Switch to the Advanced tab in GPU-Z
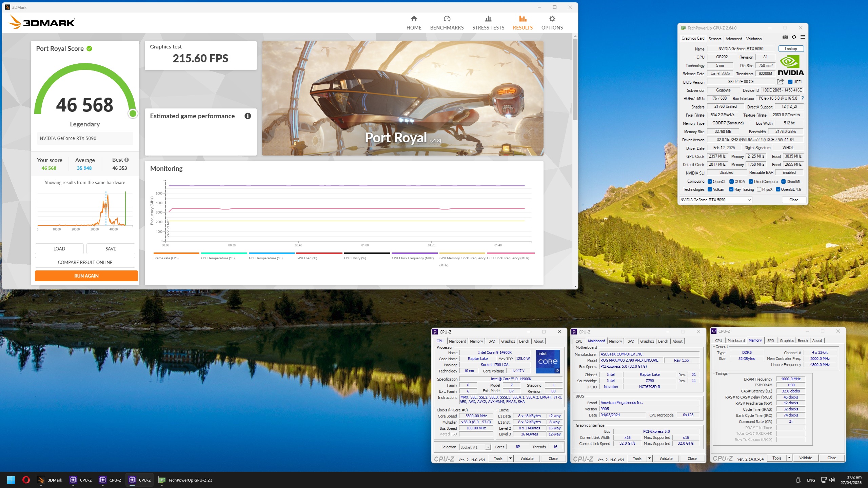 click(734, 39)
